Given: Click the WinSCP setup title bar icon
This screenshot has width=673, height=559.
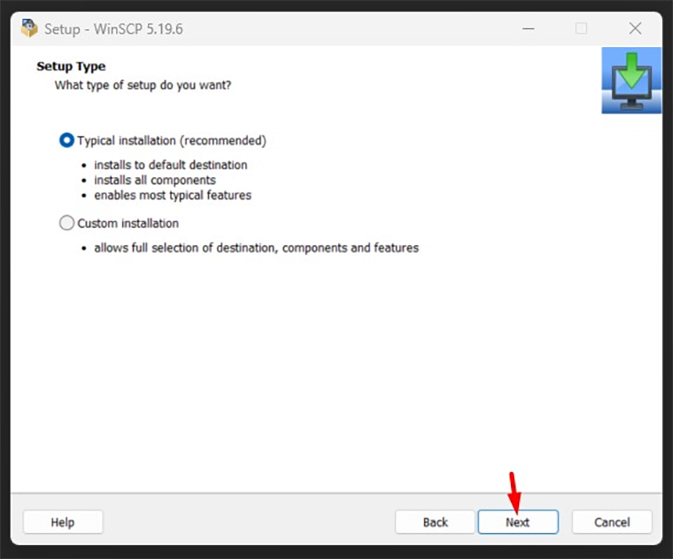Looking at the screenshot, I should [29, 28].
